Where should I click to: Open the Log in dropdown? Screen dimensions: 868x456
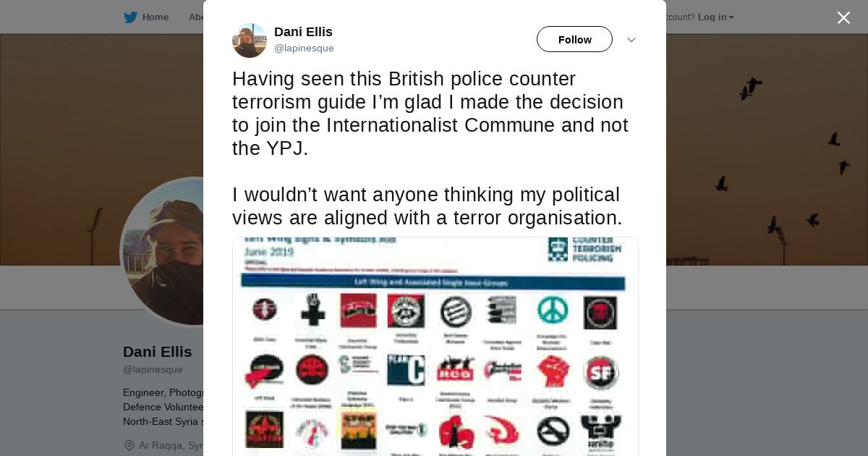click(x=715, y=17)
